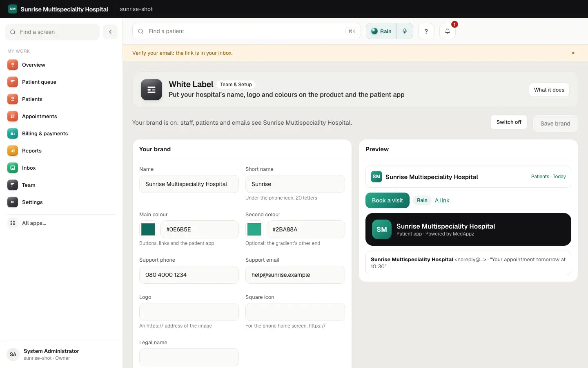Open the Team section
This screenshot has height=368, width=588.
[x=61, y=185]
